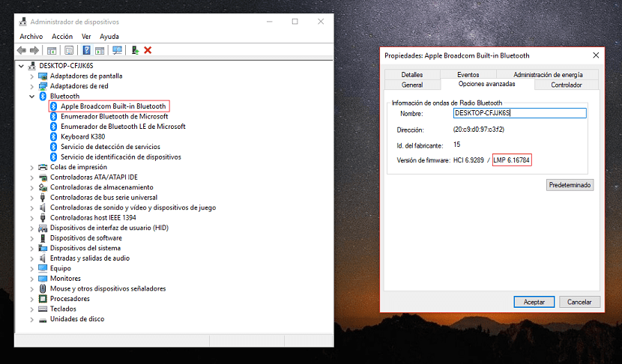The height and width of the screenshot is (364, 622).
Task: Switch to the General tab
Action: click(x=412, y=85)
